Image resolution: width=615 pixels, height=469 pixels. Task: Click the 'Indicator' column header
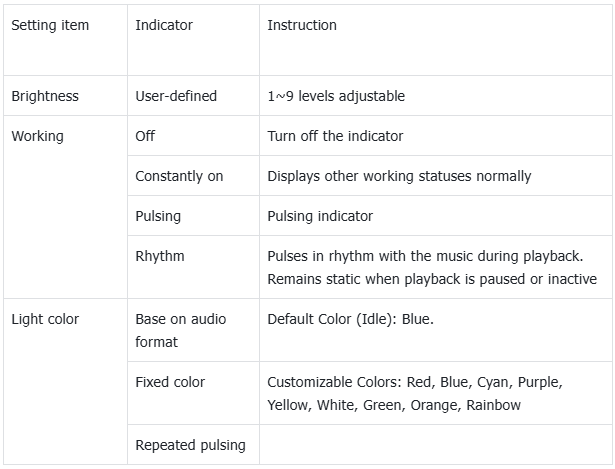[x=164, y=25]
